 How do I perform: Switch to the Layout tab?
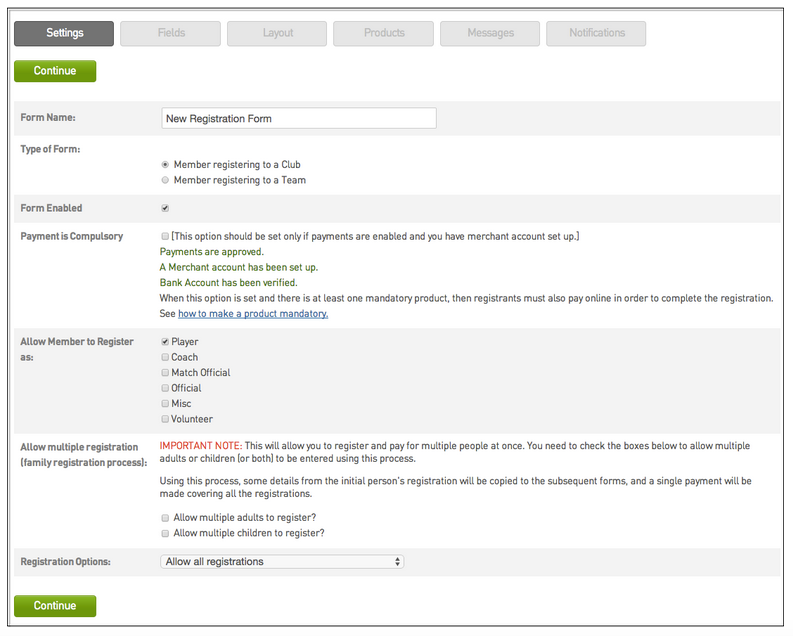277,33
